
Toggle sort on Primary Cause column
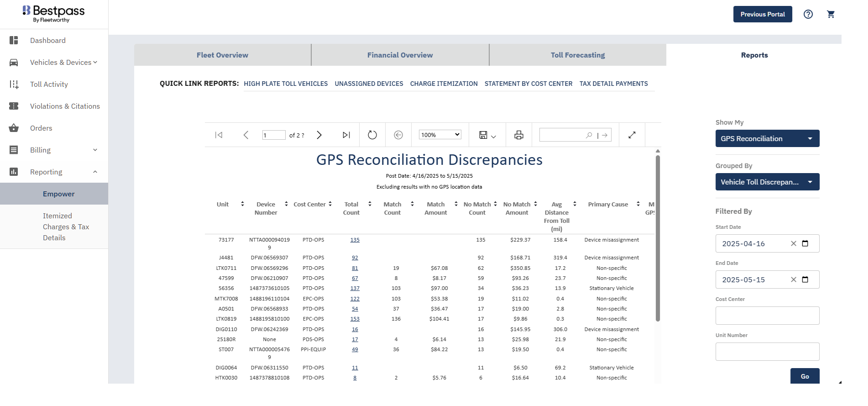pos(638,204)
